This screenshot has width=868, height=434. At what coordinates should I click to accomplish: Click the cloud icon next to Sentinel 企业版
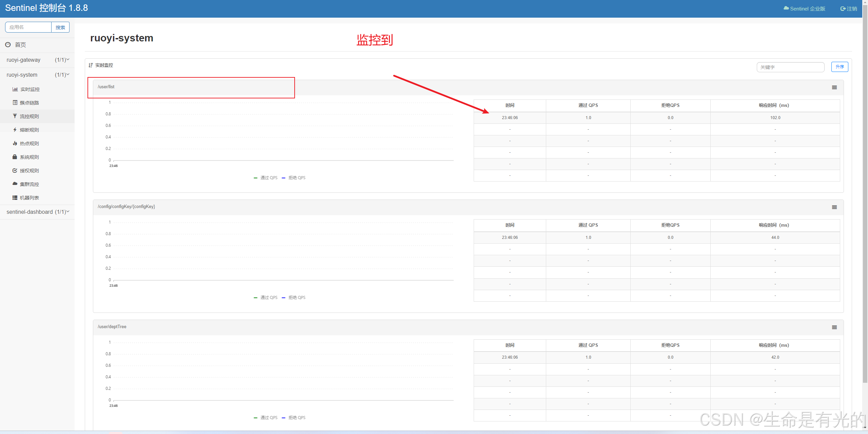click(786, 8)
